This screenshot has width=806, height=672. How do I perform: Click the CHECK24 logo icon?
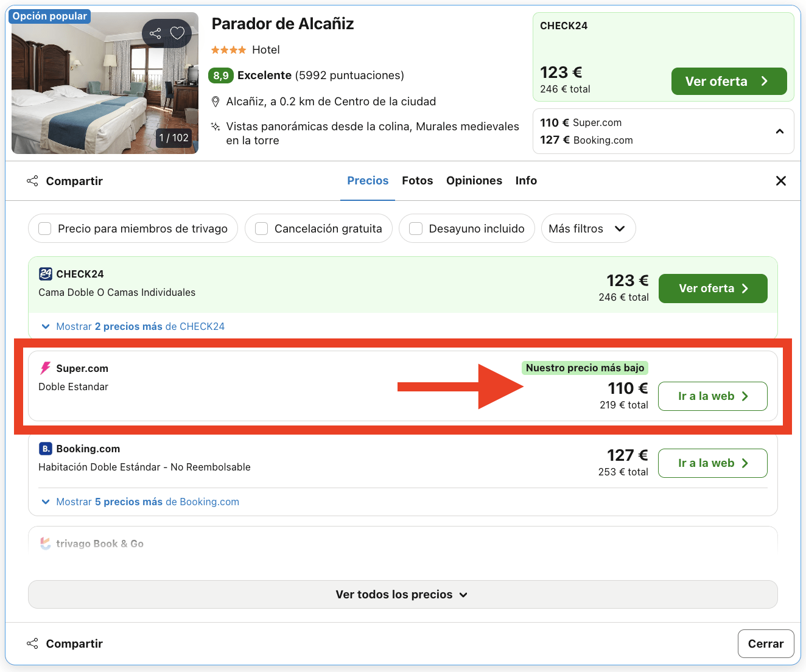coord(45,274)
